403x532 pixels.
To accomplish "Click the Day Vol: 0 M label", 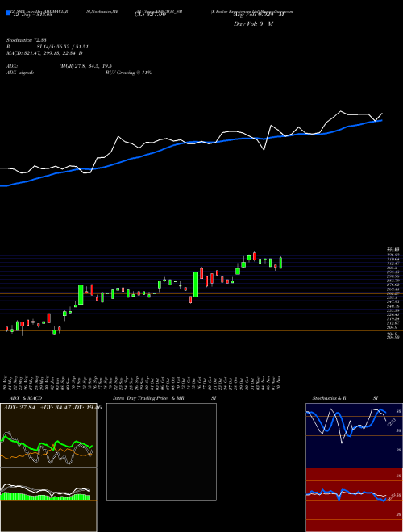I will (253, 24).
